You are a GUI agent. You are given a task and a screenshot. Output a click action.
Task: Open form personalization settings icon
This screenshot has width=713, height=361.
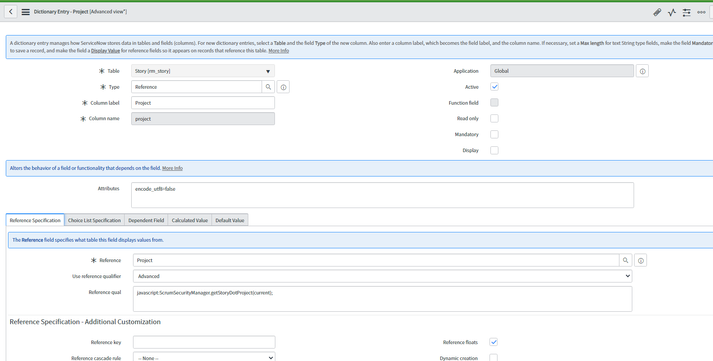(686, 12)
